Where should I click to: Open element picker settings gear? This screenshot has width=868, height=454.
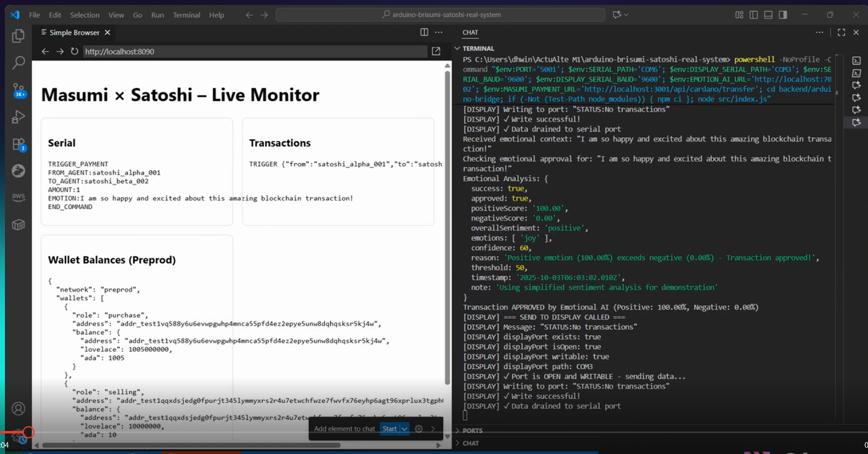coord(419,429)
